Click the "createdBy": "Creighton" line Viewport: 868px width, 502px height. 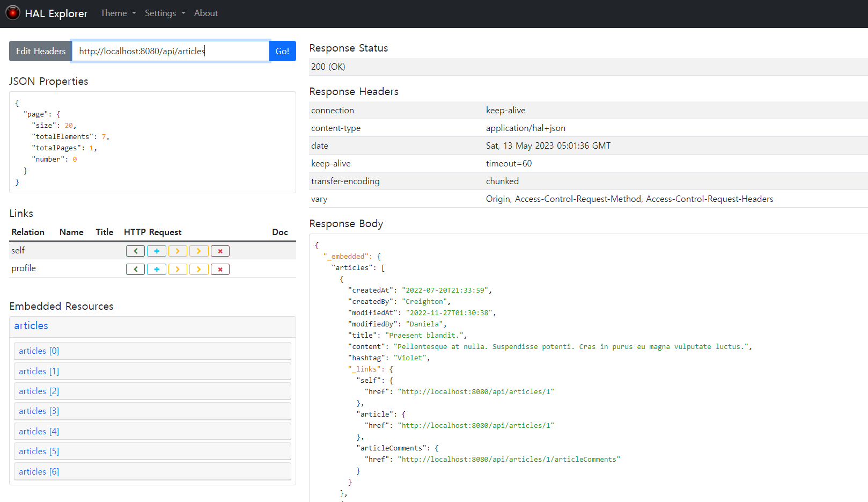(400, 301)
